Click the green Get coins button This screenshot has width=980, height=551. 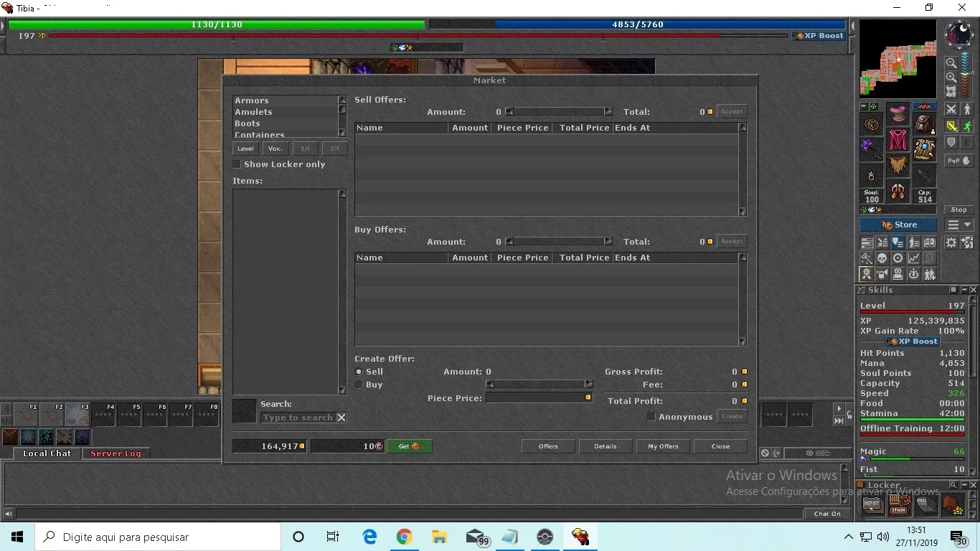tap(410, 446)
